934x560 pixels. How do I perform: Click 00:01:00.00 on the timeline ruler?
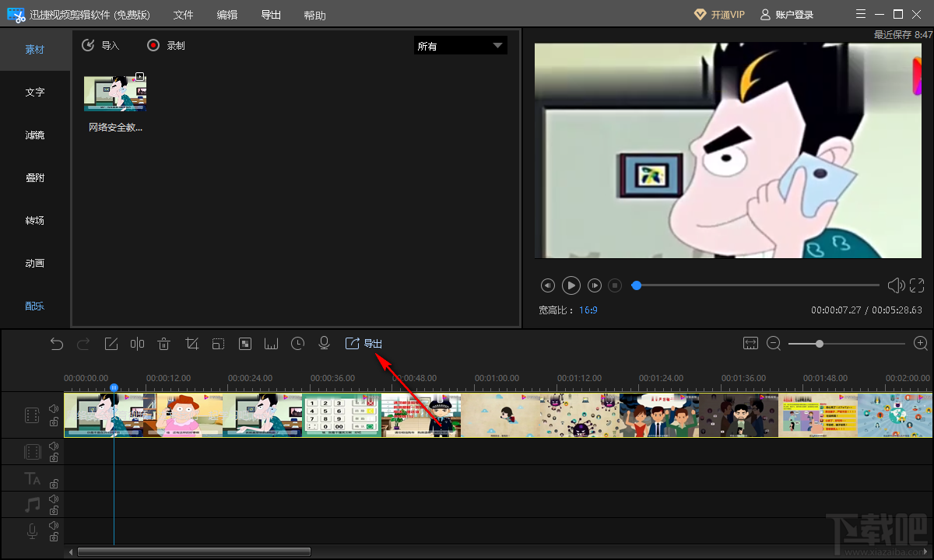(497, 378)
